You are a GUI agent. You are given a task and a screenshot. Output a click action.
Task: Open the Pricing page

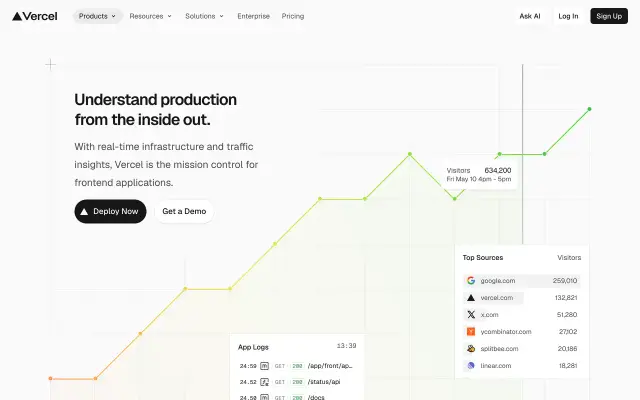click(293, 16)
